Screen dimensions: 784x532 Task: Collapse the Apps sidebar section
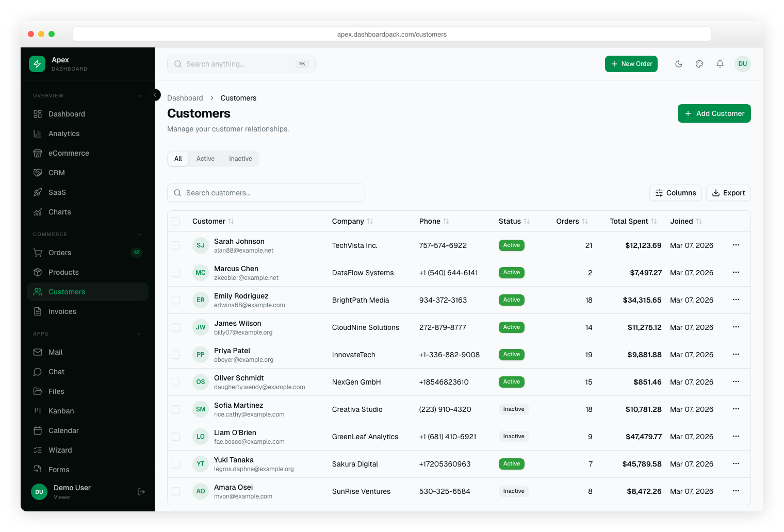[x=139, y=334]
